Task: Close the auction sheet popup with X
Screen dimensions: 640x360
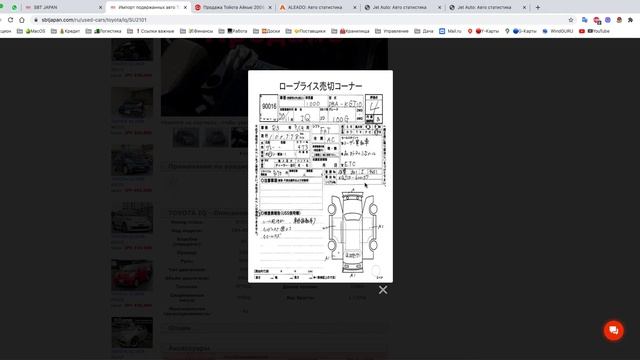Action: click(383, 290)
